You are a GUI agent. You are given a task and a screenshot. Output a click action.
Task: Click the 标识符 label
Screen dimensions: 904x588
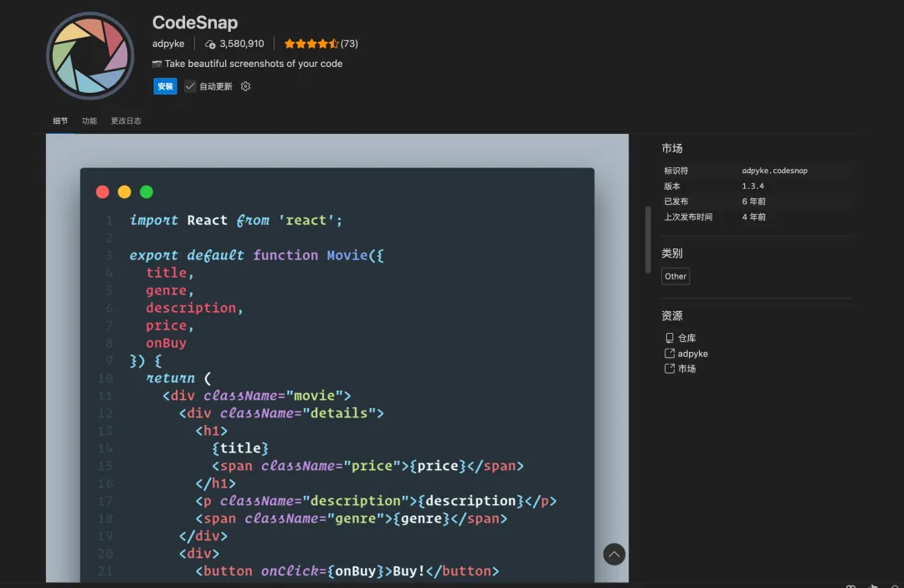coord(675,171)
